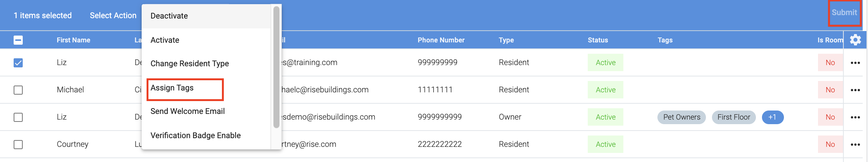This screenshot has width=868, height=162.
Task: Click the Pet Owners tag chip
Action: [682, 117]
